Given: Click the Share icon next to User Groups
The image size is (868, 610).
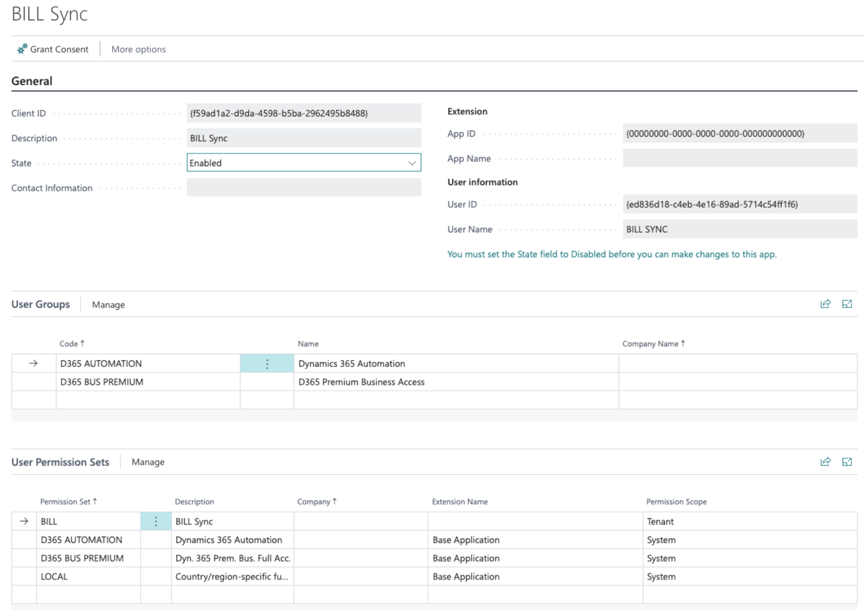Looking at the screenshot, I should pos(825,304).
